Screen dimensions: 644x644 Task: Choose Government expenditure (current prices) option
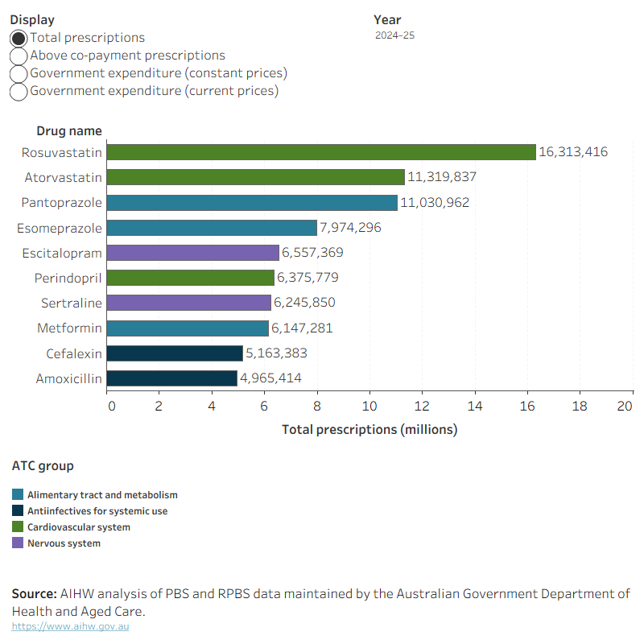coord(19,91)
